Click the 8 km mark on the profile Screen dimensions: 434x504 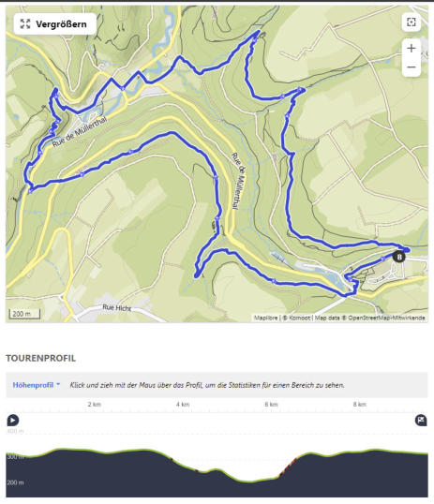[x=360, y=404]
